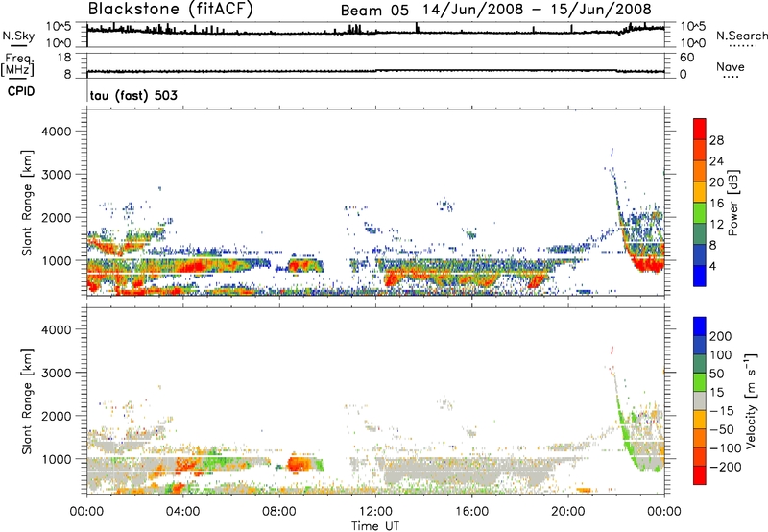Click the Slant Range label of the velocity panel
The width and height of the screenshot is (768, 532).
[27, 401]
